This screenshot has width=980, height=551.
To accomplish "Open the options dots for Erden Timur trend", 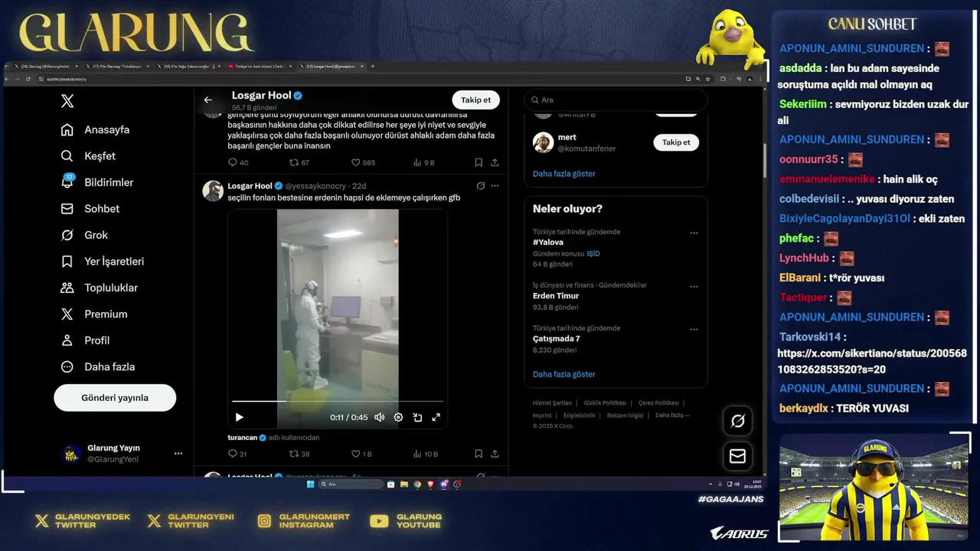I will click(694, 286).
